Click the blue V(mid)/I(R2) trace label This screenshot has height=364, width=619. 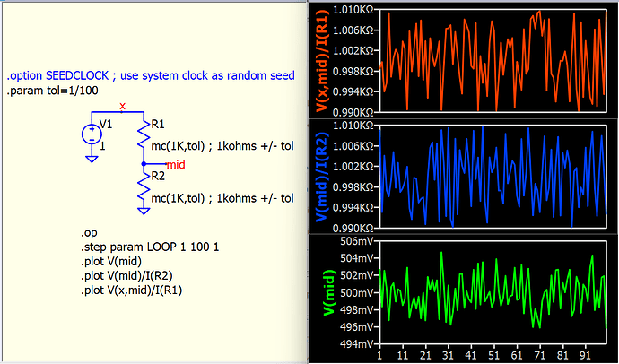(320, 176)
